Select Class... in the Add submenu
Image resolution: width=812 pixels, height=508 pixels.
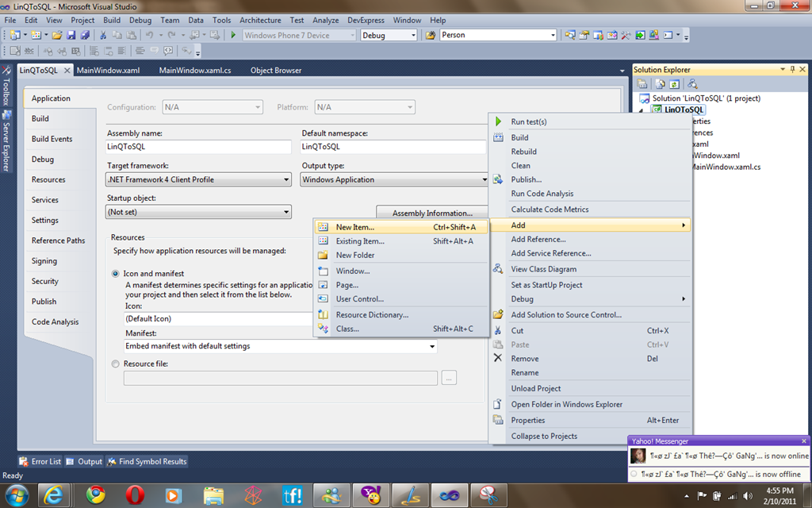click(x=347, y=329)
